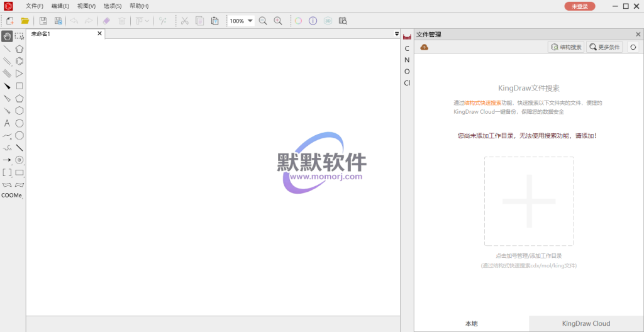644x332 pixels.
Task: Select the hand pan tool
Action: [x=7, y=36]
